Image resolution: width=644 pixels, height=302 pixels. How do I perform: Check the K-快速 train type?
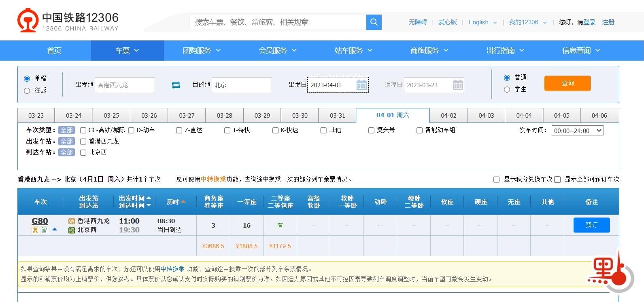coord(276,130)
